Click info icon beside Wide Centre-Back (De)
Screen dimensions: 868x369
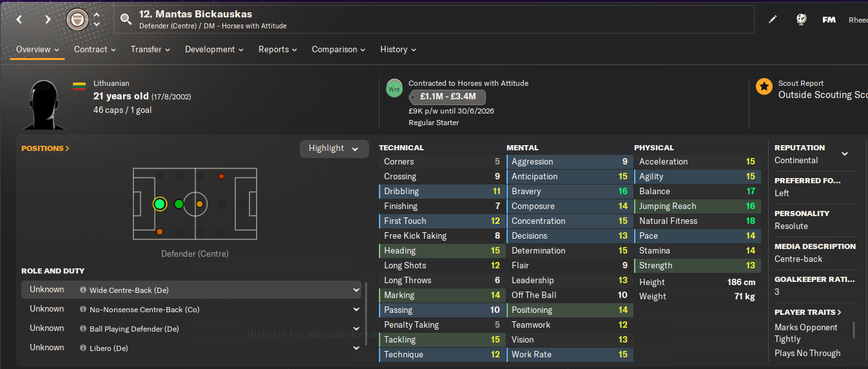pos(83,290)
